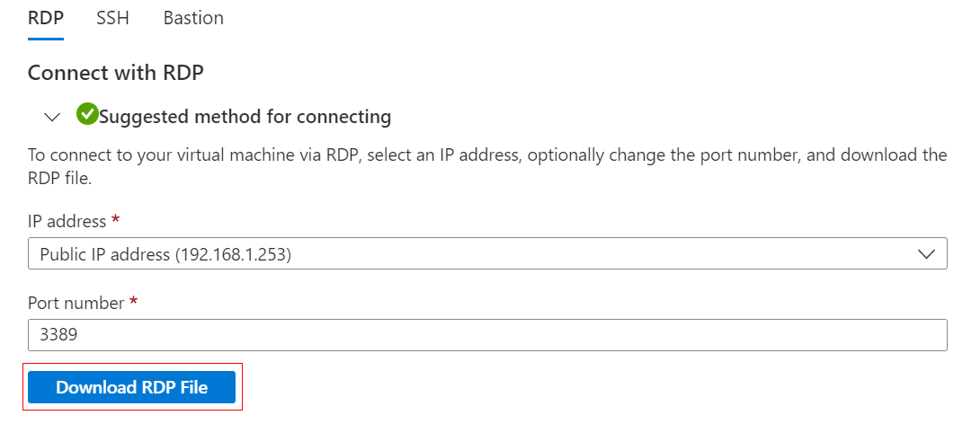This screenshot has height=424, width=980.
Task: Click the green checkmark status icon
Action: [x=87, y=115]
